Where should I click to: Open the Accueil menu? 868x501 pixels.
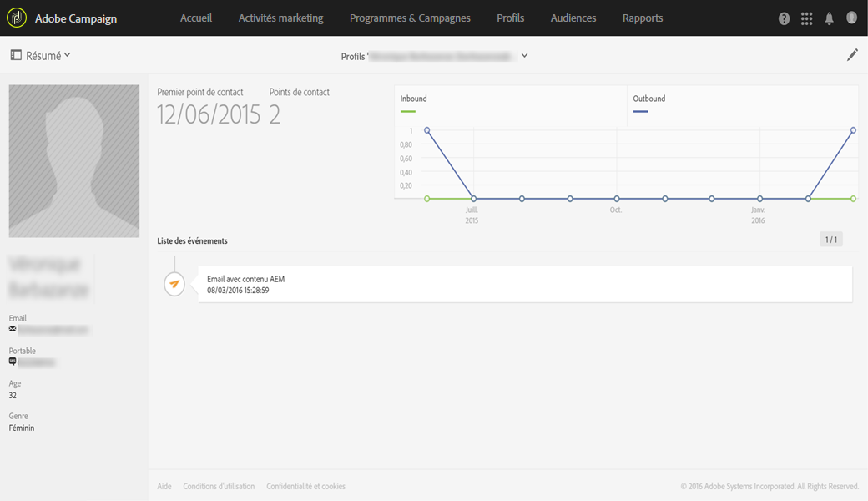click(196, 18)
